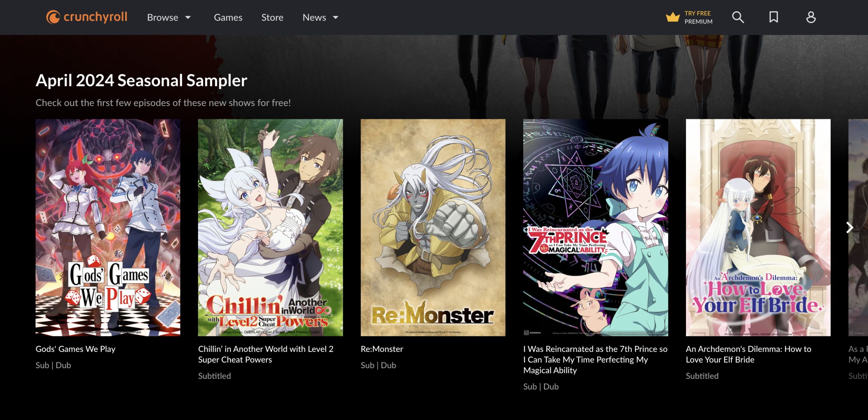Select the 7th Prince poster thumbnail

point(595,227)
